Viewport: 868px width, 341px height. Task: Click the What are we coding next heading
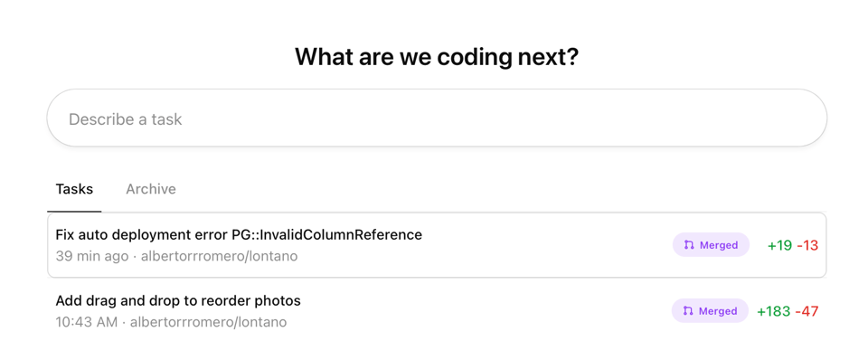tap(437, 56)
